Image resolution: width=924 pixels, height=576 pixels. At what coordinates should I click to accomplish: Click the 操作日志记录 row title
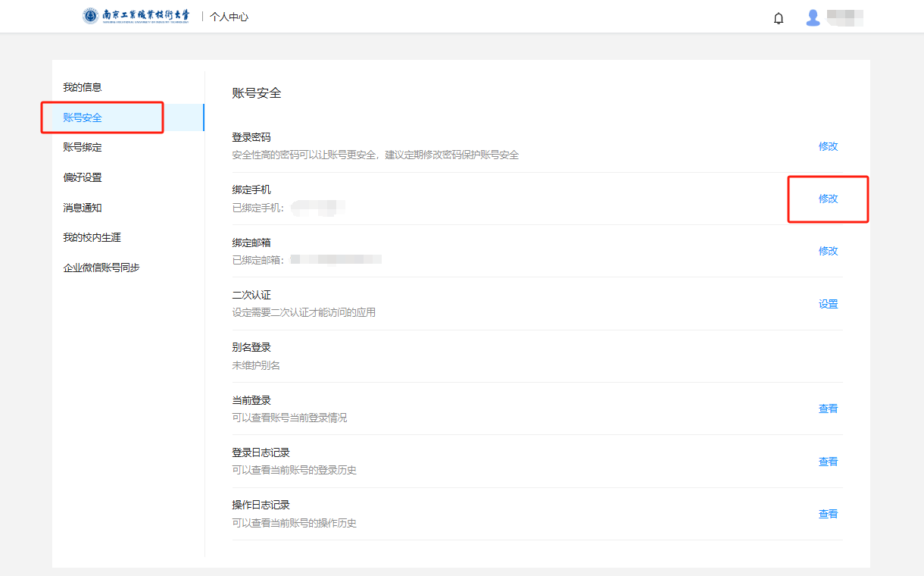[x=261, y=505]
